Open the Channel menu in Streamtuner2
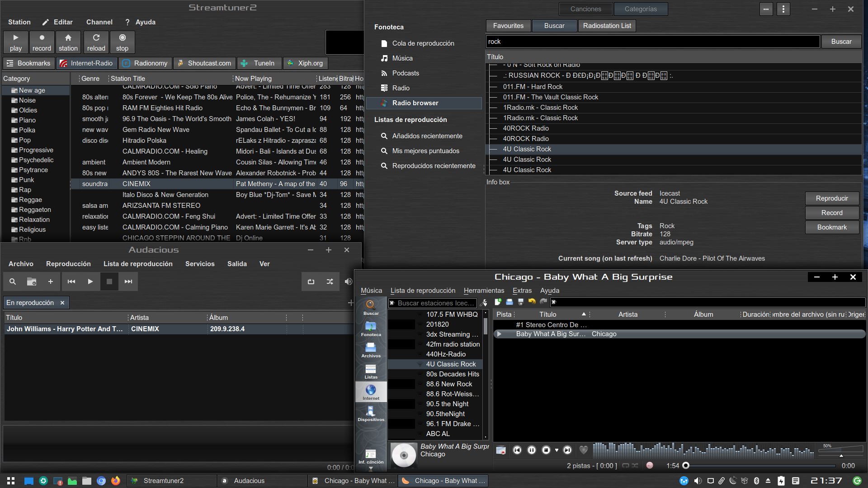 point(99,22)
